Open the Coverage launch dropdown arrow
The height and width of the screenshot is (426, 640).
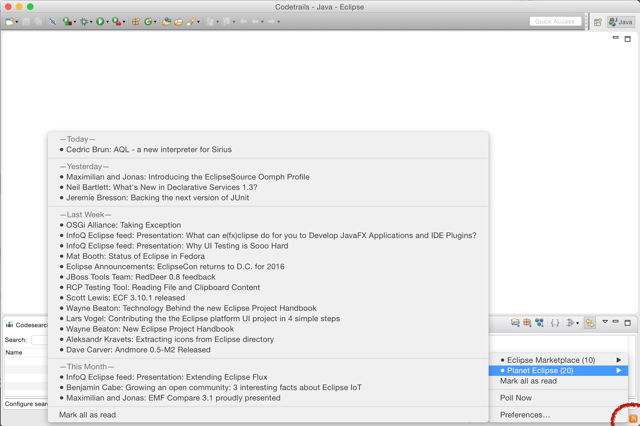coord(74,22)
